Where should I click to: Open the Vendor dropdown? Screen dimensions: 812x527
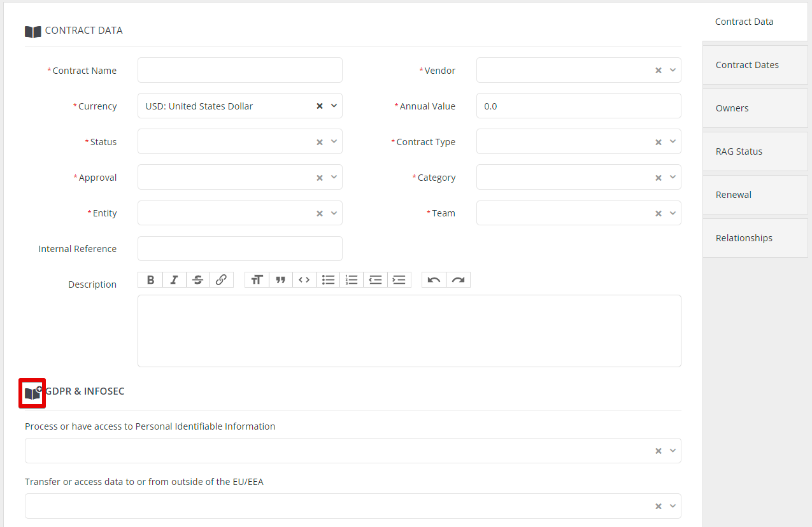(x=673, y=71)
